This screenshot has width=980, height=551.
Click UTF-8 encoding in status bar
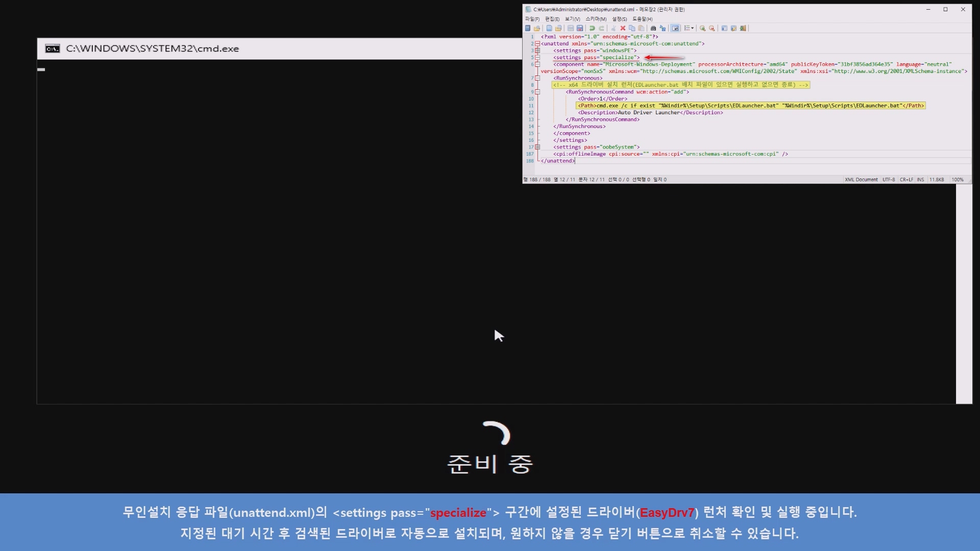[889, 180]
